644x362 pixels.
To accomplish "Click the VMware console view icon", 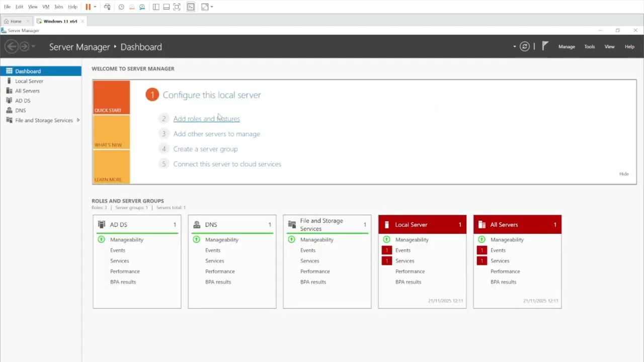I will click(x=191, y=7).
